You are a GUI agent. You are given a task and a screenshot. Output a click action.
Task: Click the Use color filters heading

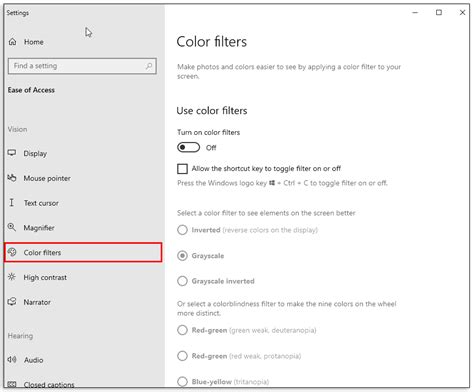pyautogui.click(x=212, y=111)
